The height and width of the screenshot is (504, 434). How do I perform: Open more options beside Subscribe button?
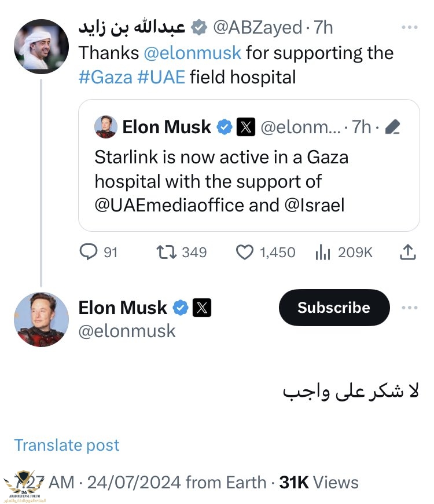tap(409, 307)
